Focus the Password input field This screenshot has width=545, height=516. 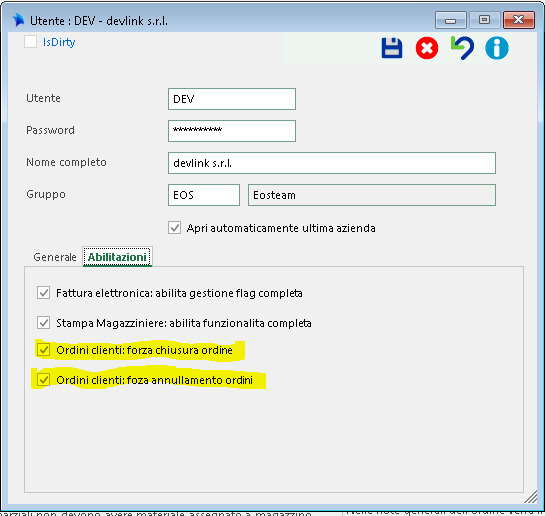pyautogui.click(x=232, y=131)
